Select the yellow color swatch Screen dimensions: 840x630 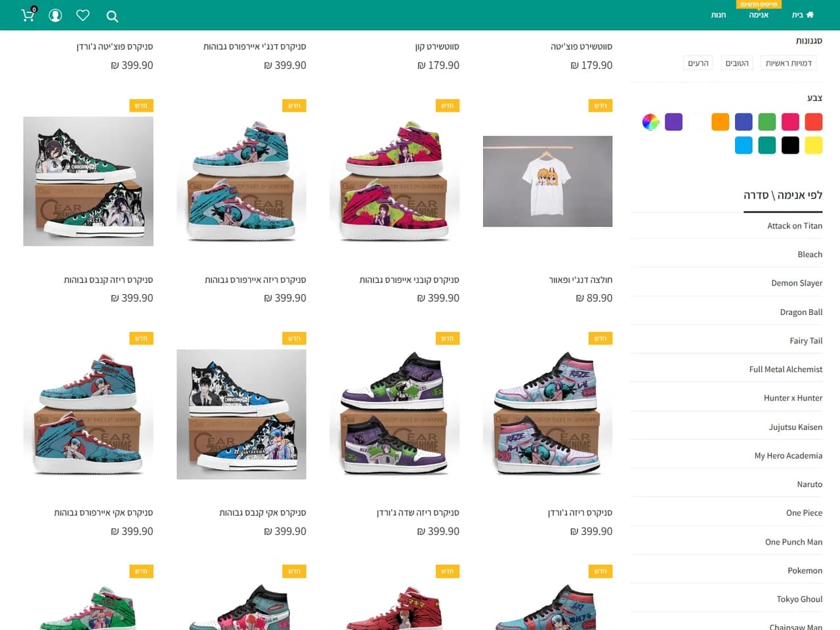click(x=814, y=145)
